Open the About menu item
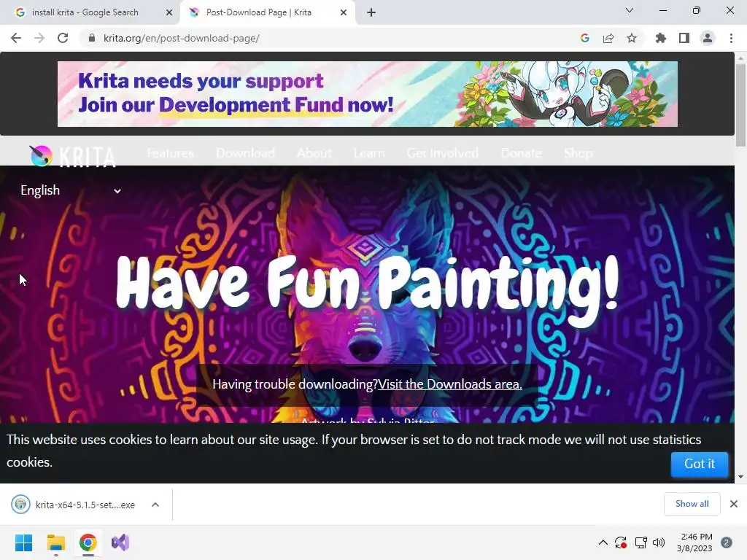The width and height of the screenshot is (747, 560). 314,153
